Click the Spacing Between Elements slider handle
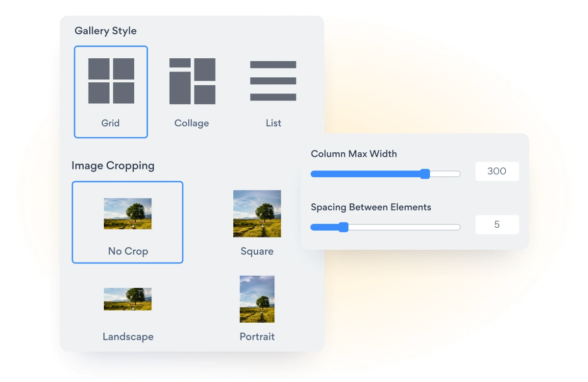 click(343, 227)
